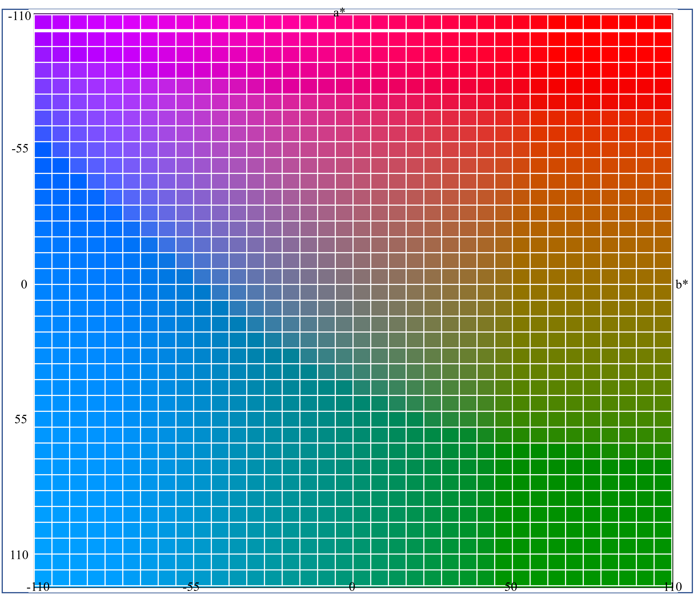Pick the olive-brown swatch beside the b* label
This screenshot has width=700, height=602.
pyautogui.click(x=663, y=292)
